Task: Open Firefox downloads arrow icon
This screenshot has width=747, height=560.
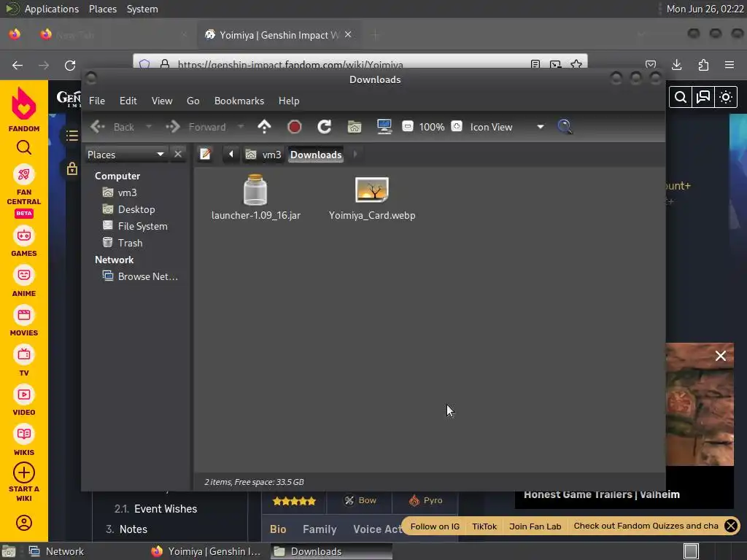Action: click(x=677, y=65)
